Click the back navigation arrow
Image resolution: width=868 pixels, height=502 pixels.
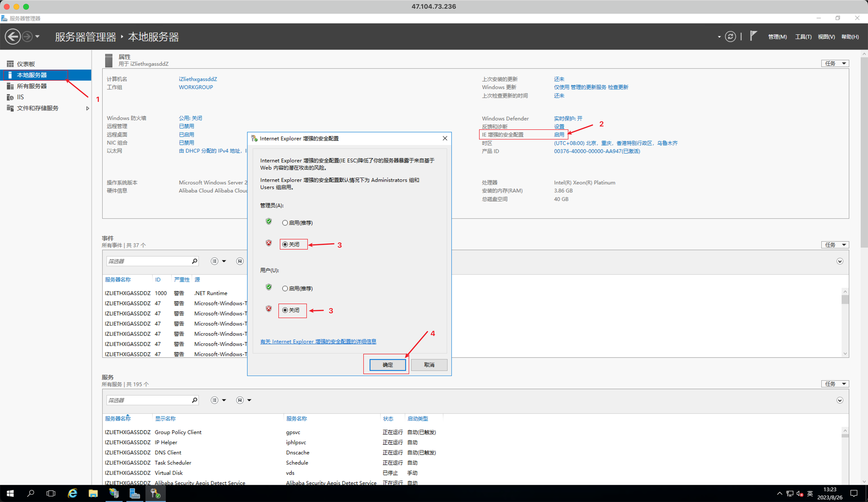point(13,36)
